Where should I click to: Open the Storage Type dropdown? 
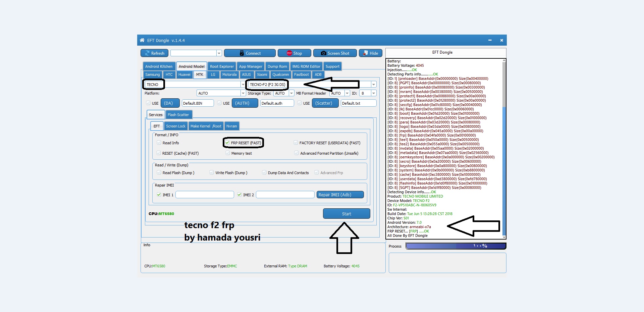tap(291, 93)
